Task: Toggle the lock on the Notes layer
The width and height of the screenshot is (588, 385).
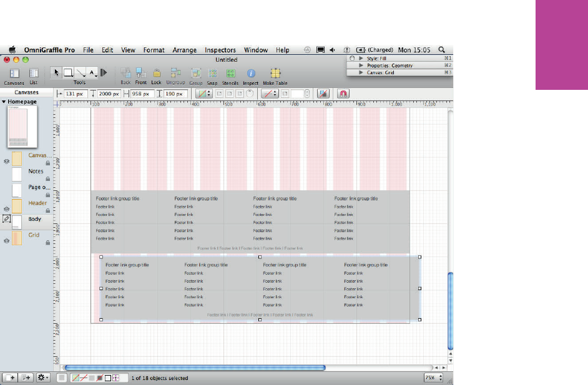Action: point(48,178)
